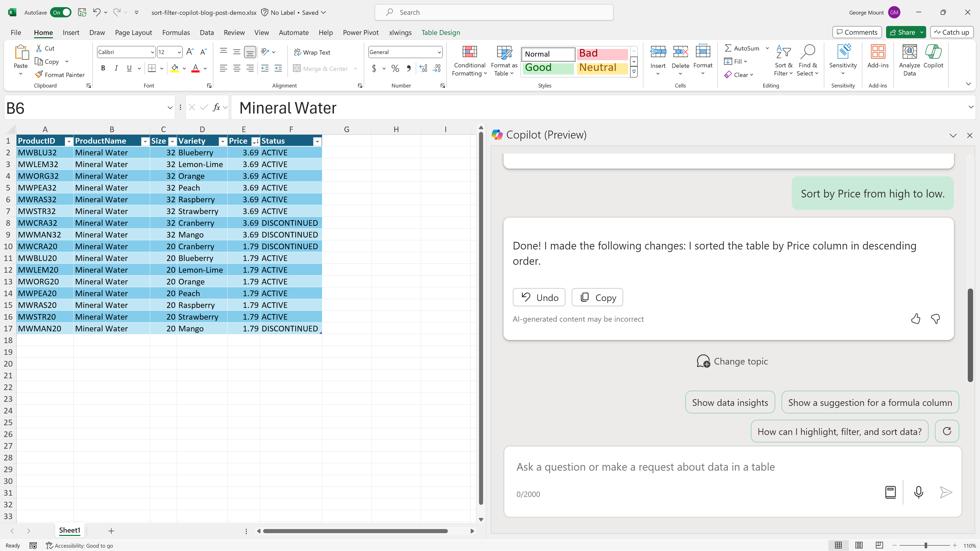Refresh Copilot prompt suggestions
Screen dimensions: 980x551
[x=947, y=431]
